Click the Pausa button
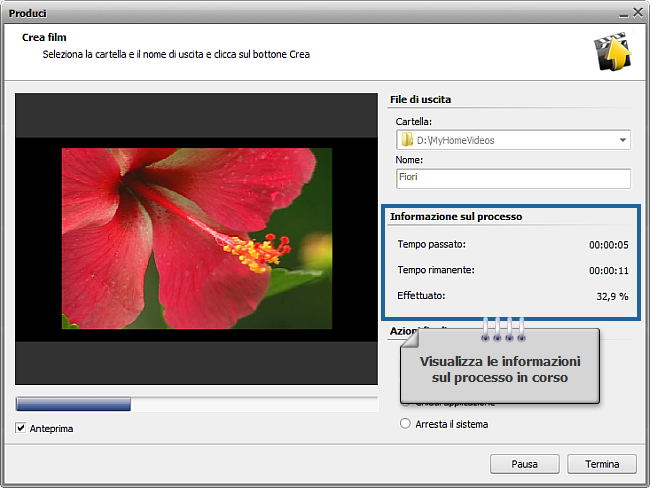The image size is (650, 488). (x=524, y=464)
